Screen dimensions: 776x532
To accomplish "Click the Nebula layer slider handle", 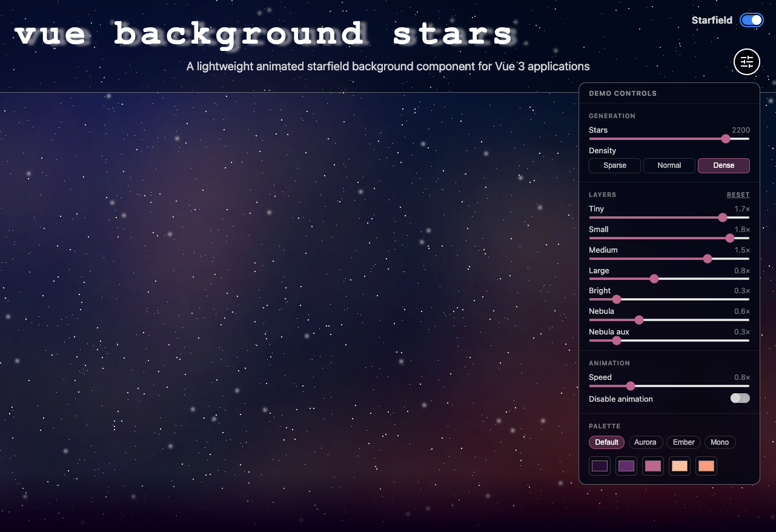I will point(639,320).
